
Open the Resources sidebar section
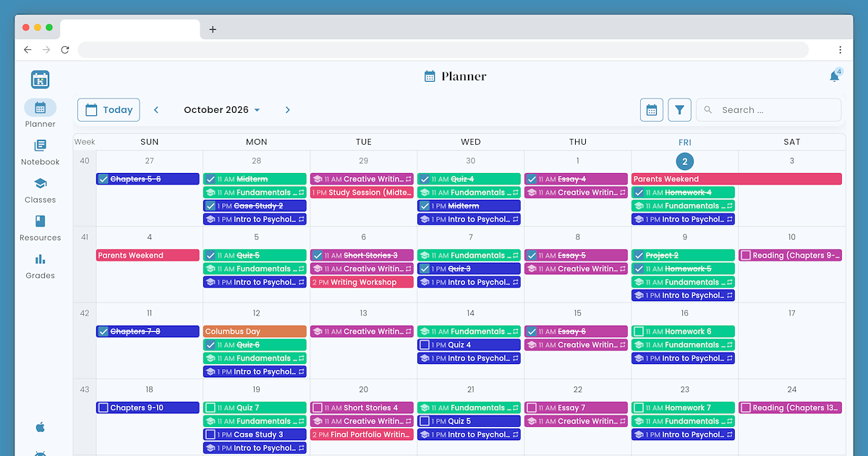40,227
